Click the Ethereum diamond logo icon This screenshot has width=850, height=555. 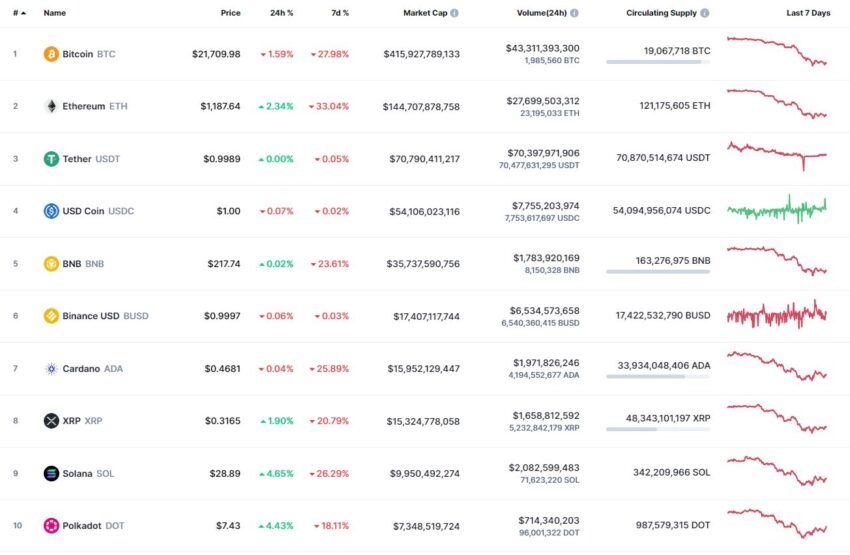tap(51, 106)
